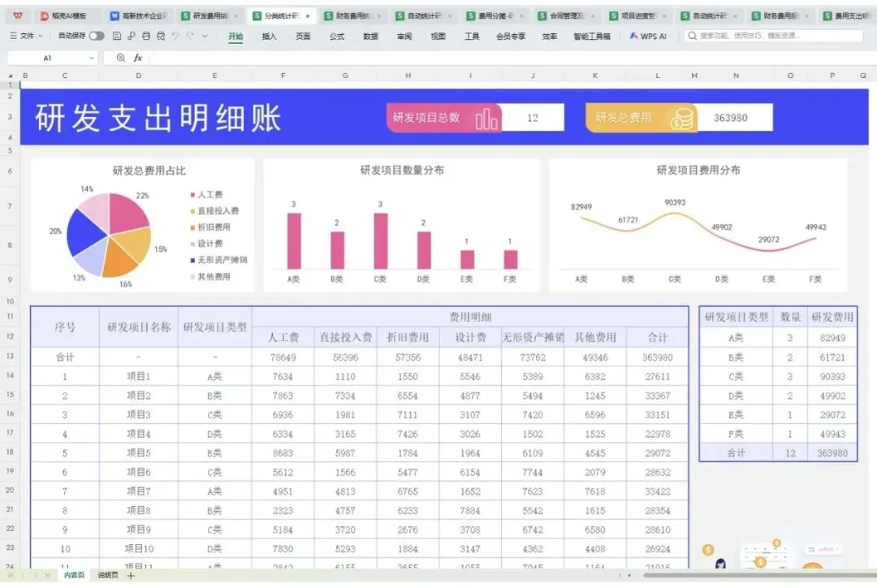Click the WPS AI icon
This screenshot has height=588, width=877.
[x=633, y=36]
